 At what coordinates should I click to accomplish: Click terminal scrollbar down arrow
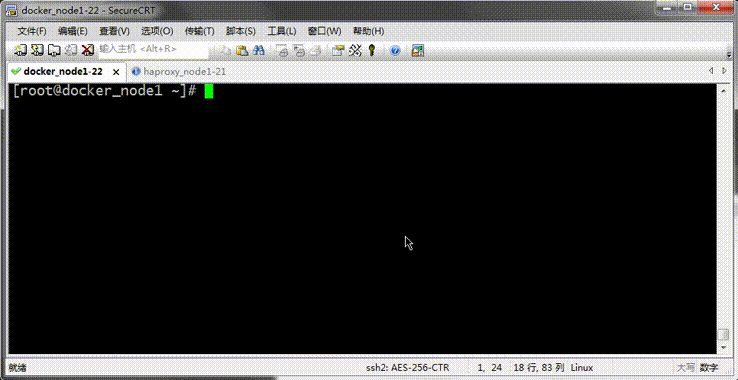click(x=723, y=347)
